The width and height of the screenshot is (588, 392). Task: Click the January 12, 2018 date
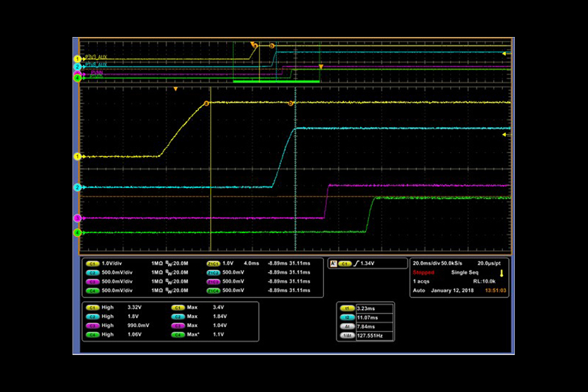(452, 291)
